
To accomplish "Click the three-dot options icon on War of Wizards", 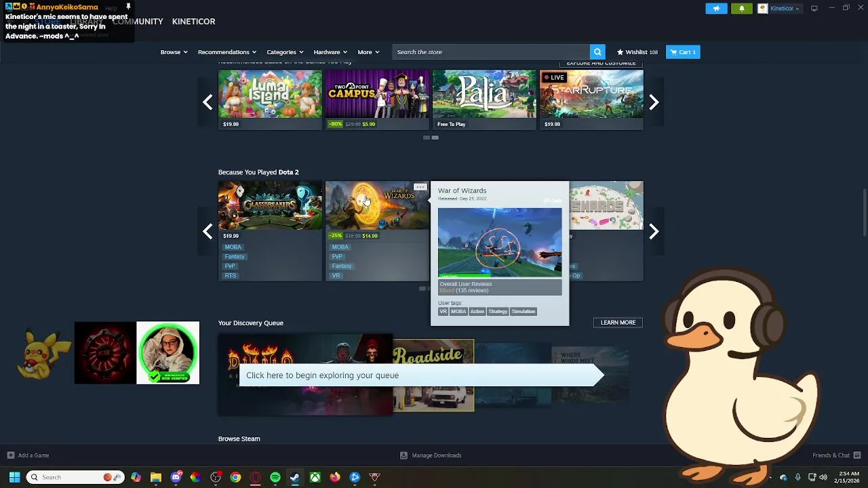I will pos(420,187).
